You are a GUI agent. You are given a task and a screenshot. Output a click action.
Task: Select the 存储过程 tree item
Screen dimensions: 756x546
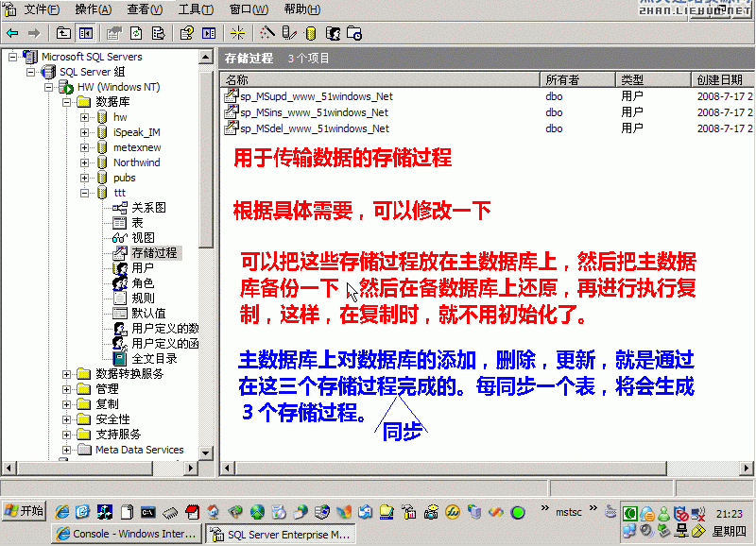154,253
